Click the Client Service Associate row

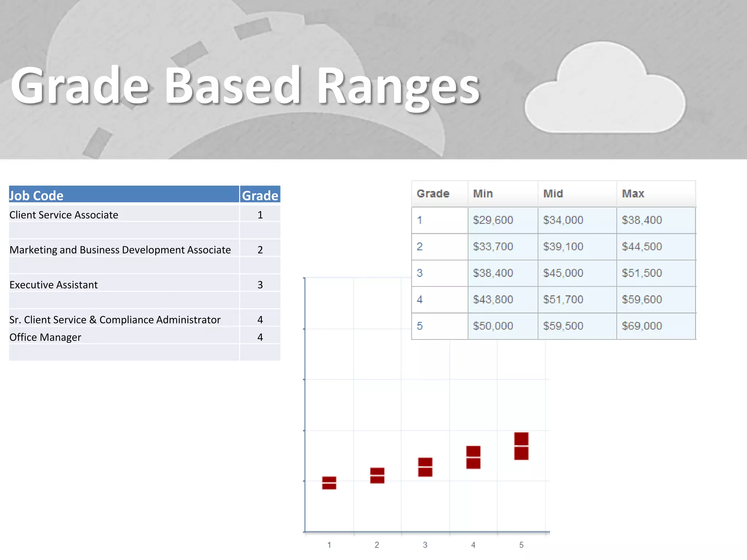coord(64,215)
